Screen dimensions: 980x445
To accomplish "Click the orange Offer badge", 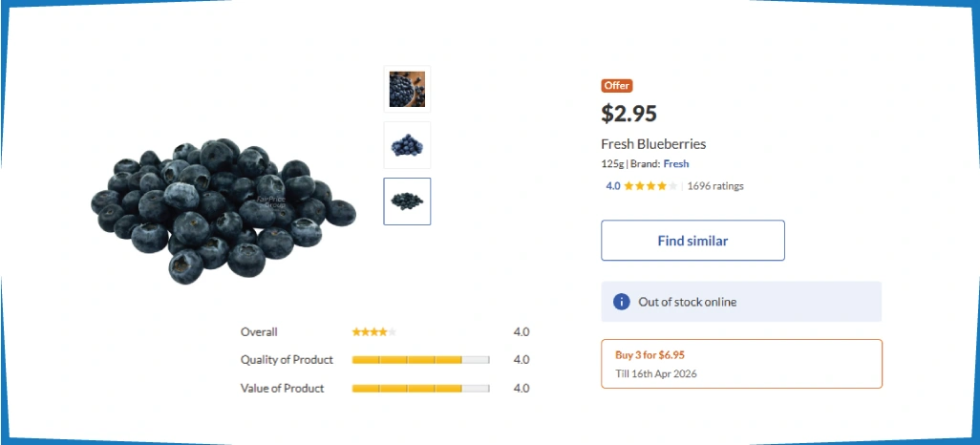I will coord(617,86).
